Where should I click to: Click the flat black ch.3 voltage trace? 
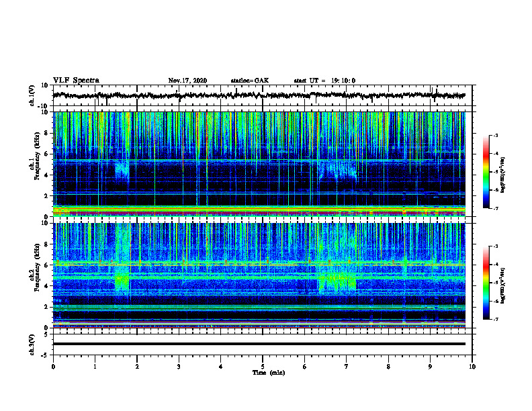[259, 344]
